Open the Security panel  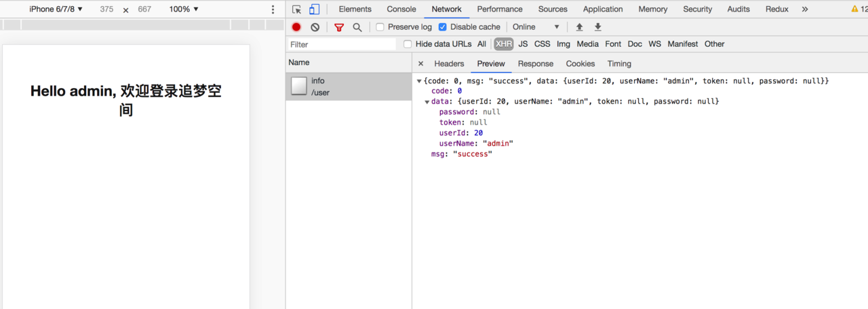tap(698, 9)
